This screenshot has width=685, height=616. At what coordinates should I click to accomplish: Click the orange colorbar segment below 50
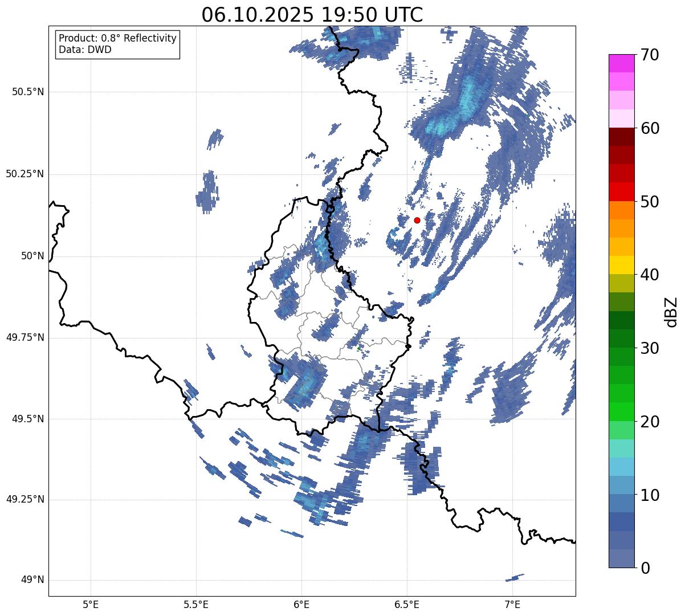point(621,210)
